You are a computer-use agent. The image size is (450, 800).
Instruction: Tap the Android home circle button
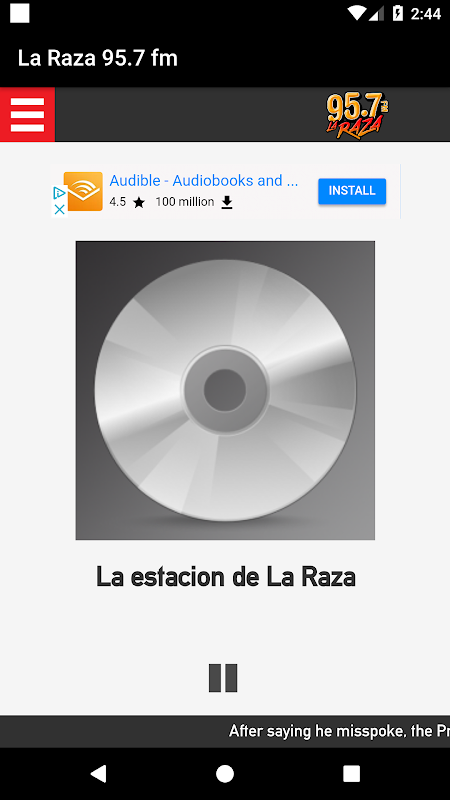[x=225, y=774]
